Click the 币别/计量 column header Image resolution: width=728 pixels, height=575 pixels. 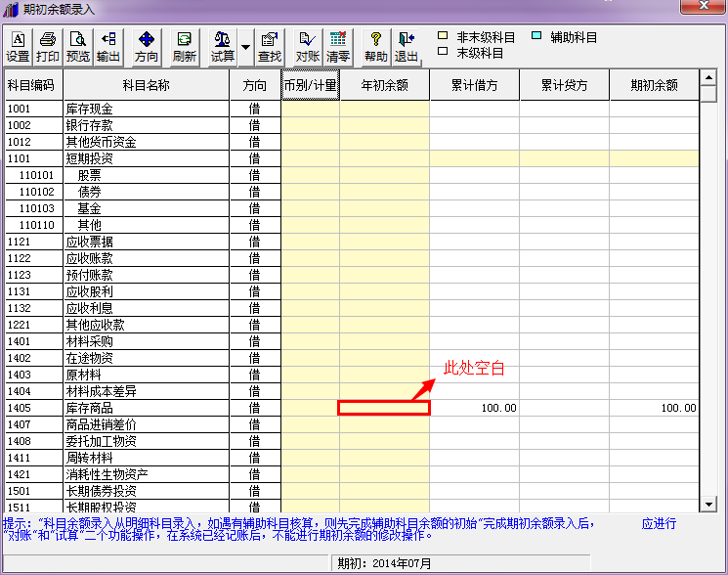click(310, 85)
